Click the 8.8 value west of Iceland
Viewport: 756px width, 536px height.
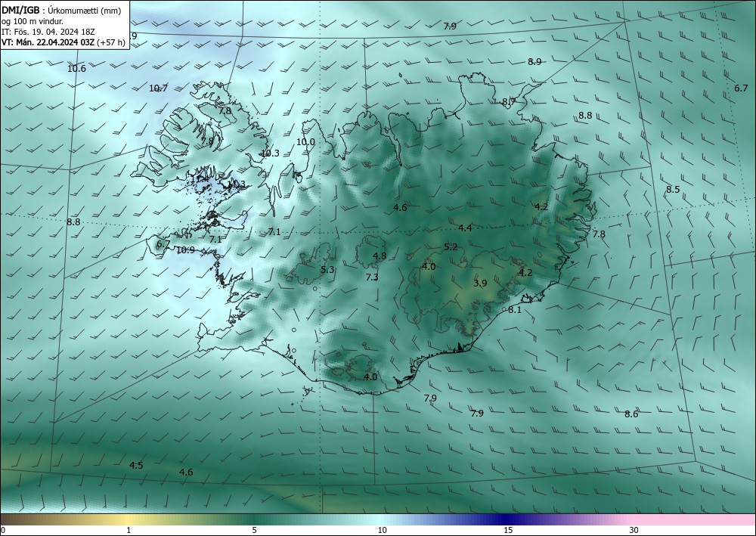coord(74,222)
